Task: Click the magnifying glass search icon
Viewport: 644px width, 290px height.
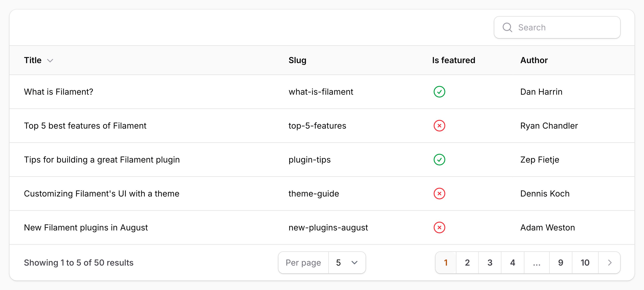Action: pos(507,27)
